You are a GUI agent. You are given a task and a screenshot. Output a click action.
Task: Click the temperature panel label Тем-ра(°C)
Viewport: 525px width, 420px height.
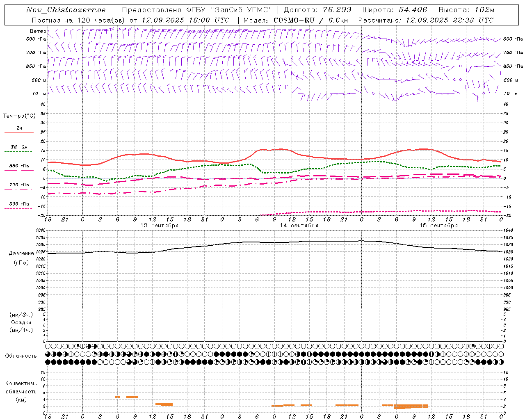tap(19, 116)
